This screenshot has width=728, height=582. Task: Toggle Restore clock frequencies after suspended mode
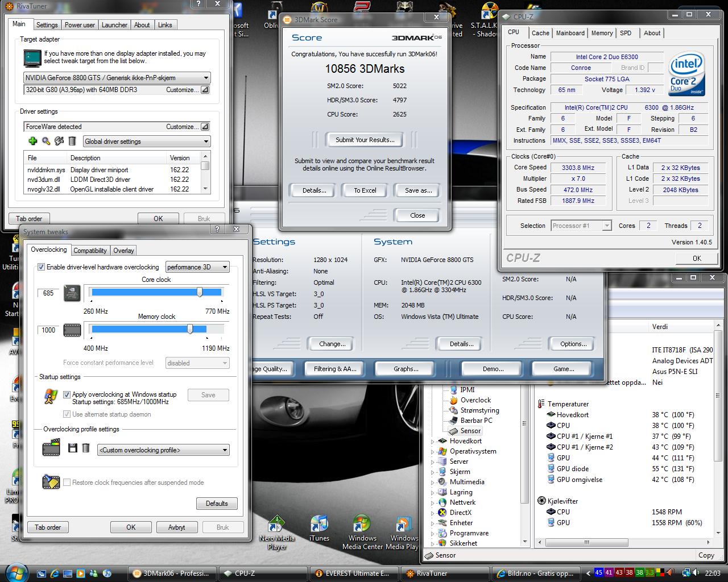[67, 483]
